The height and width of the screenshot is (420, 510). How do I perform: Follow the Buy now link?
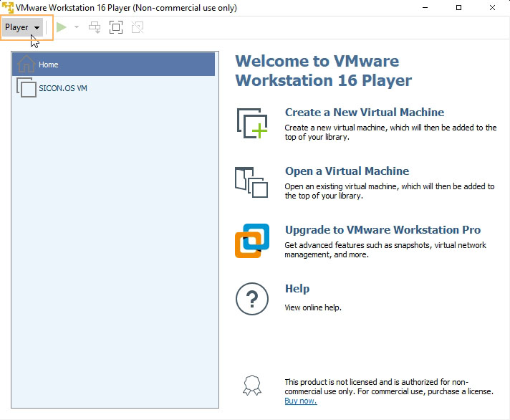300,401
